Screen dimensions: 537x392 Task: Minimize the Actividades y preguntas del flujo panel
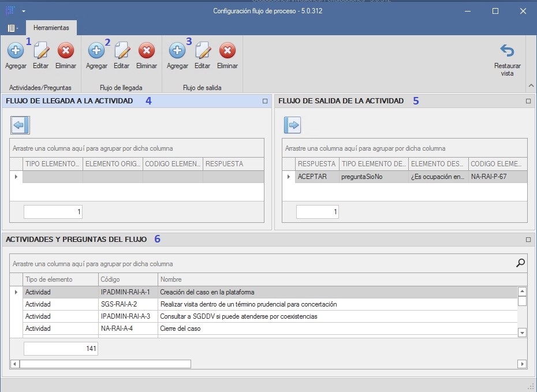527,239
